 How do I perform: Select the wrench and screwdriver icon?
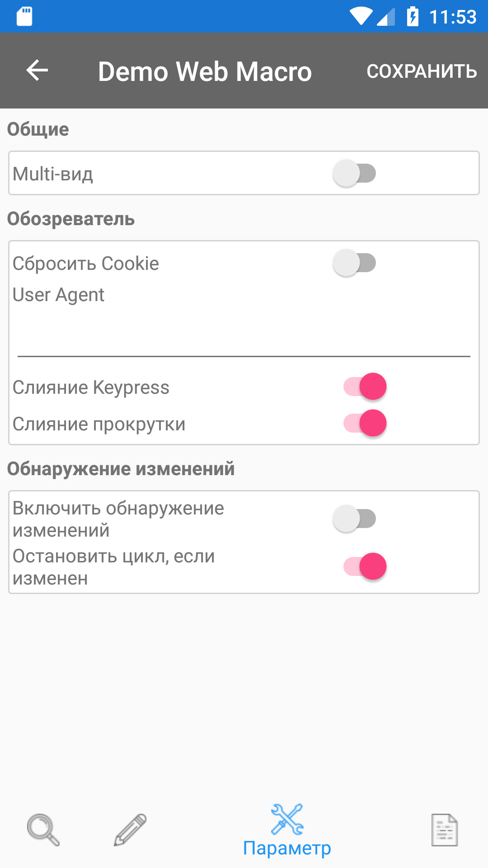pos(287,819)
